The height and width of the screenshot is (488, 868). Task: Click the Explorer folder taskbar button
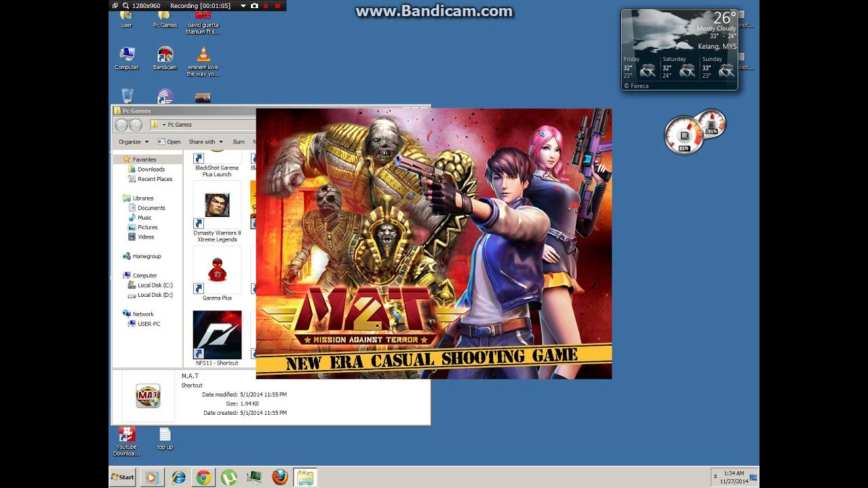(305, 477)
